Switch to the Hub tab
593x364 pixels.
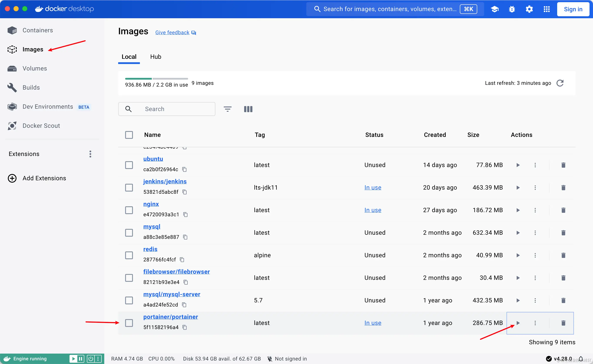coord(156,57)
